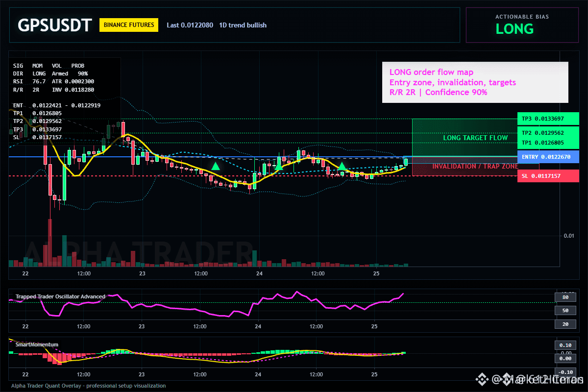Screen dimensions: 588x392
Task: Click the Entry zone, invalidation, targets note line
Action: (x=453, y=82)
